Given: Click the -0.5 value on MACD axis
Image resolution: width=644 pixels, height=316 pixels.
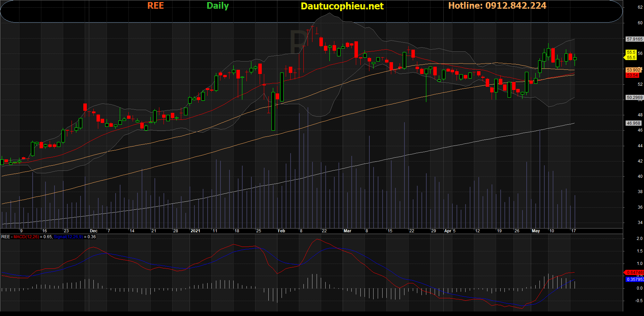Looking at the screenshot, I should (639, 301).
